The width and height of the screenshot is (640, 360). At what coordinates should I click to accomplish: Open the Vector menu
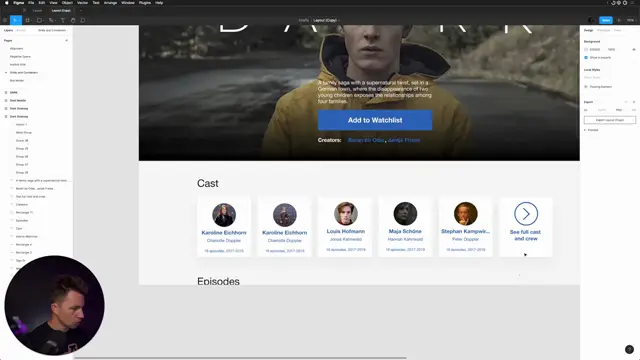click(82, 2)
